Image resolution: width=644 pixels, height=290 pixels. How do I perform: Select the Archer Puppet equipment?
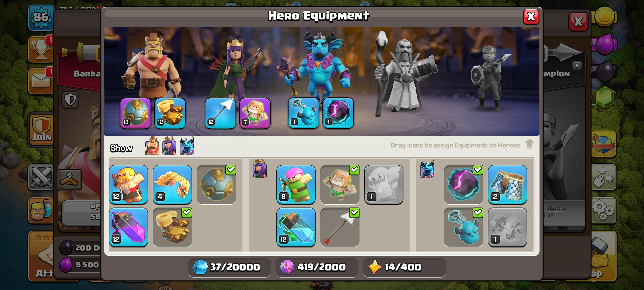tap(296, 184)
